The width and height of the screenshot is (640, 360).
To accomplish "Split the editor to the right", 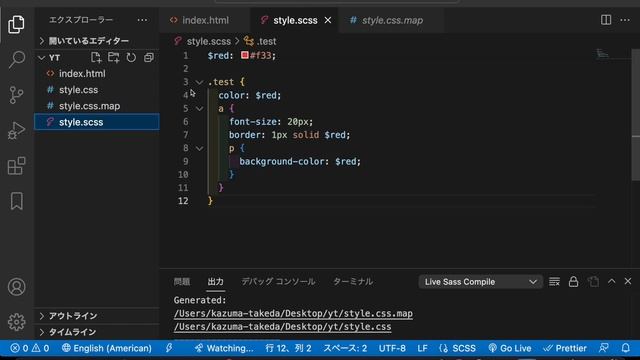I will point(606,20).
